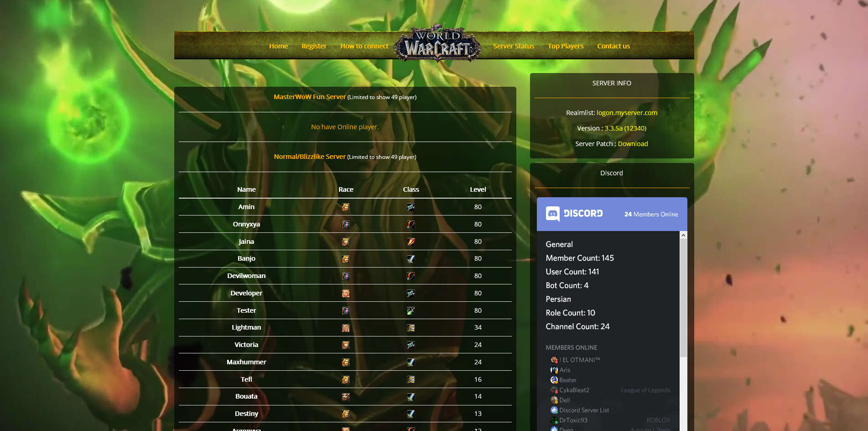Click Jaina's class icon
This screenshot has height=431, width=868.
click(x=411, y=242)
